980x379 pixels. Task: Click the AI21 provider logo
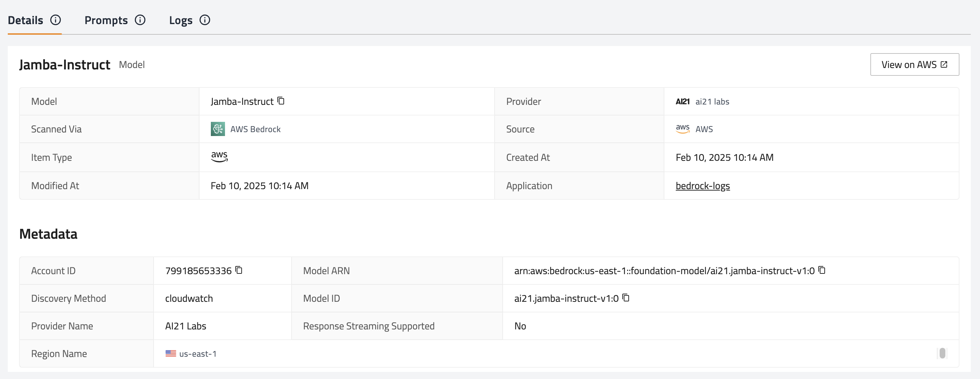[x=682, y=101]
